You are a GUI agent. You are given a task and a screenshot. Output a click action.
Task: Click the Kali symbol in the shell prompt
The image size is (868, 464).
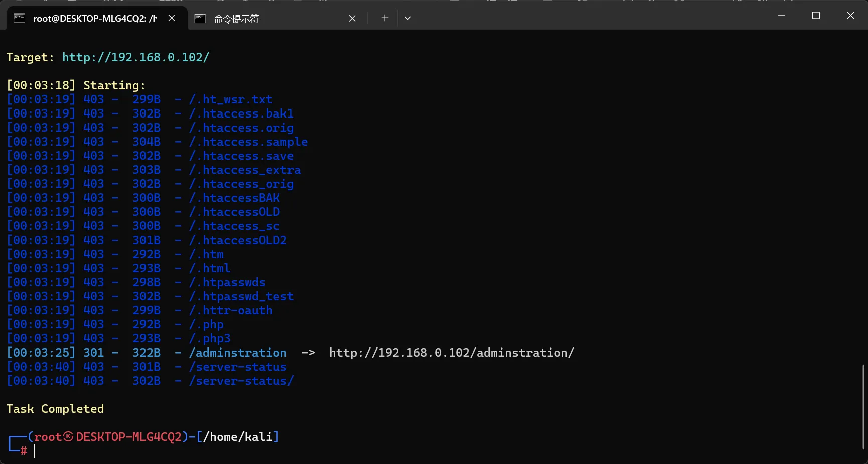tap(68, 437)
